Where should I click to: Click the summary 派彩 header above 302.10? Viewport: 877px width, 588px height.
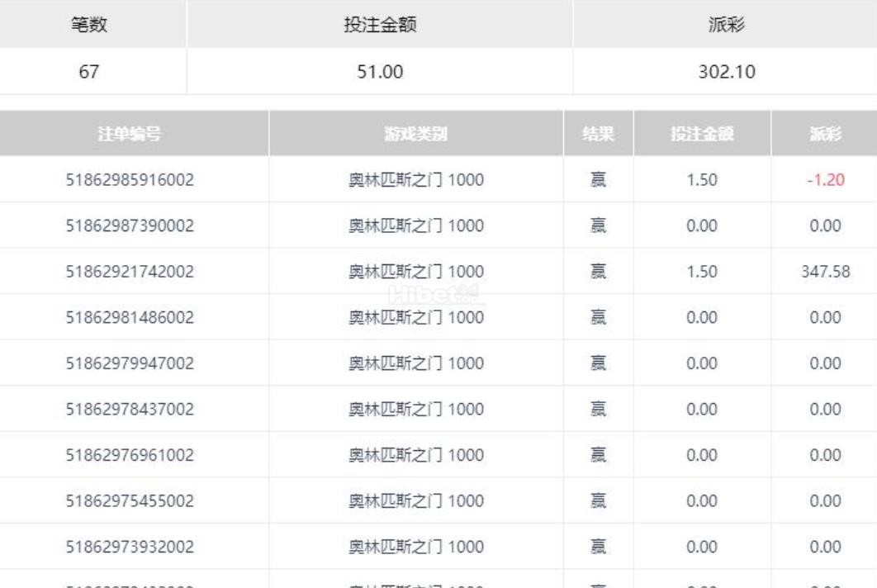click(727, 25)
